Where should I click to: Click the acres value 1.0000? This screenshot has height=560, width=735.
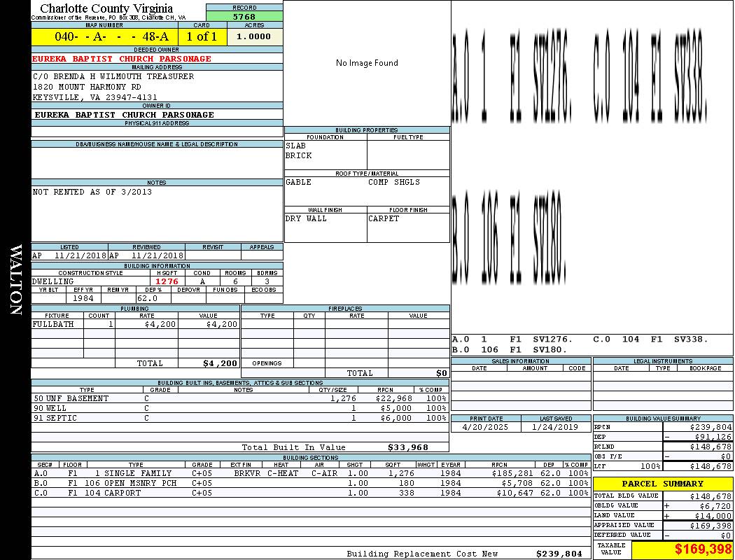[x=253, y=36]
